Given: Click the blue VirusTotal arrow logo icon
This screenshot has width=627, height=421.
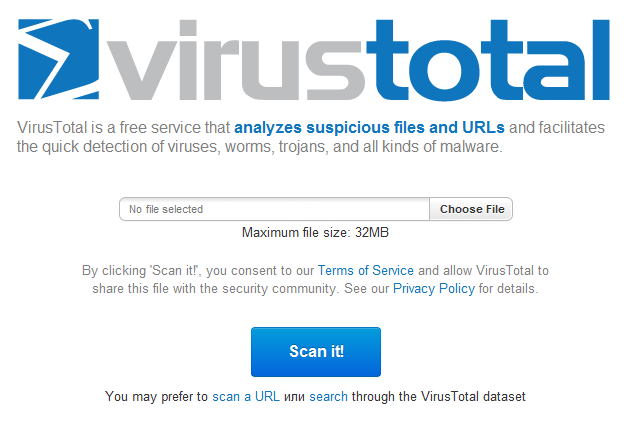Looking at the screenshot, I should tap(58, 59).
